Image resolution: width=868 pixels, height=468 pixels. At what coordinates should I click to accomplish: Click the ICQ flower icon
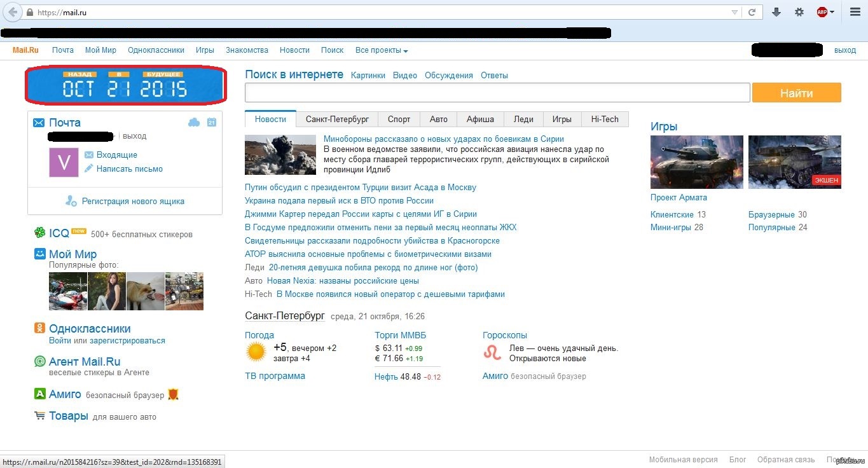tap(39, 233)
